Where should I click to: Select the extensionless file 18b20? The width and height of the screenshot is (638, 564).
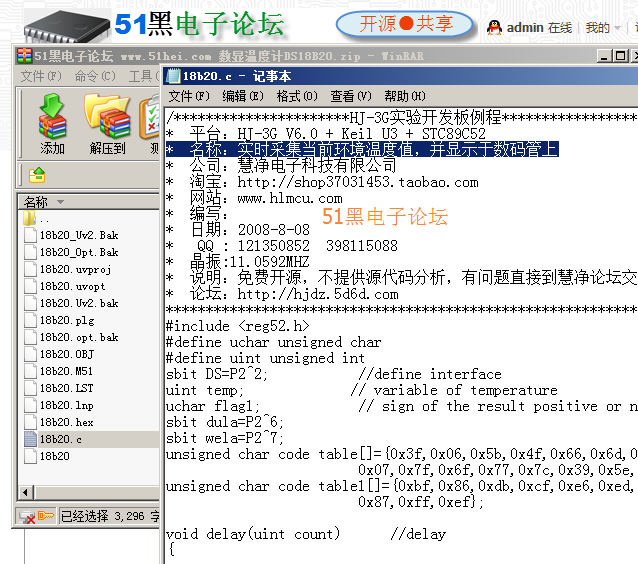pos(47,456)
